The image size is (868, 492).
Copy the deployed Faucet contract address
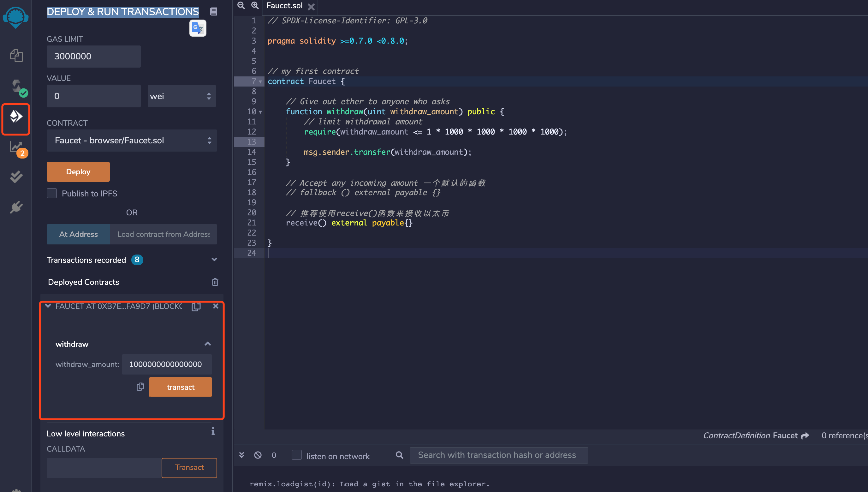pyautogui.click(x=196, y=306)
